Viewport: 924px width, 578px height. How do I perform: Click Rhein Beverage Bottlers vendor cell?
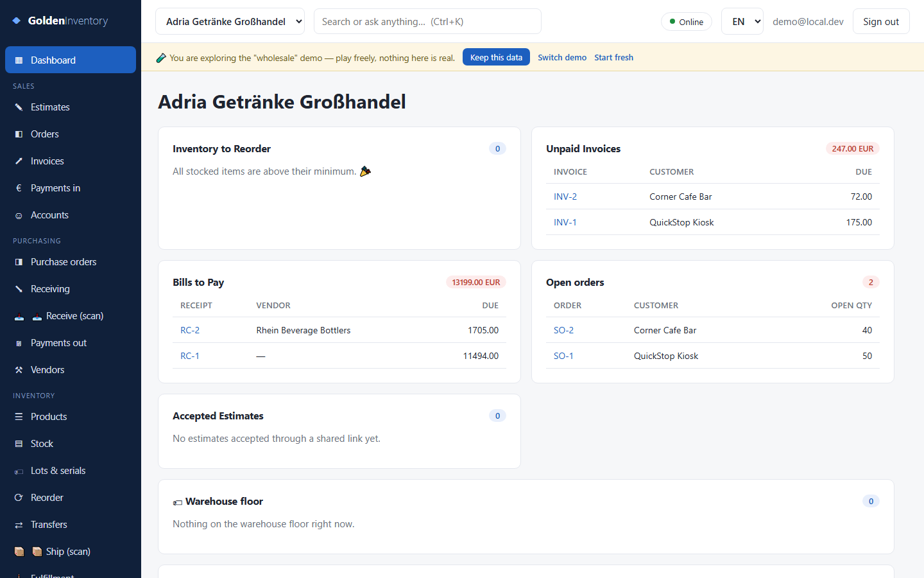304,330
